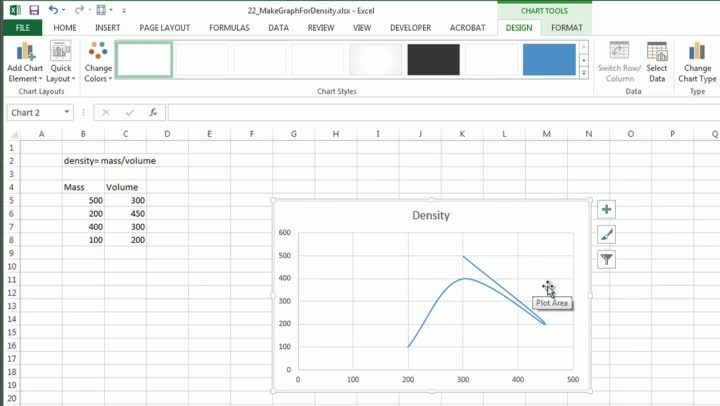Switch to the DEVELOPER tab

pos(411,28)
